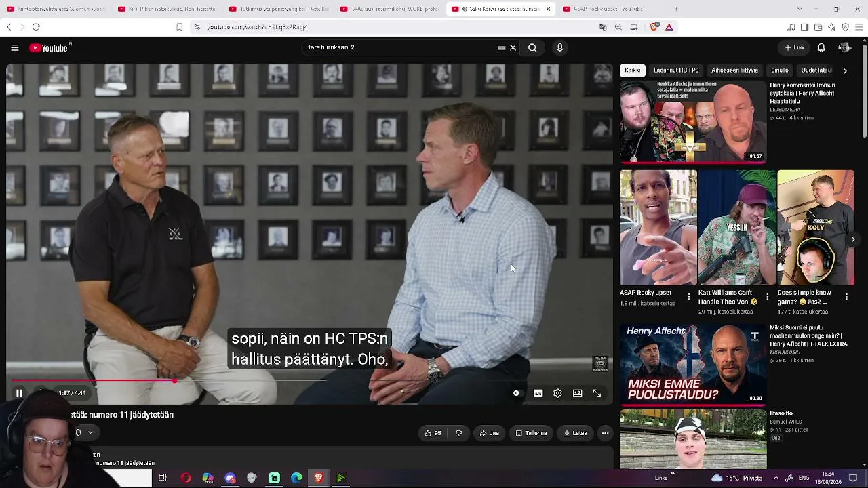This screenshot has height=488, width=868.
Task: Open YouTube notifications bell
Action: coord(821,47)
